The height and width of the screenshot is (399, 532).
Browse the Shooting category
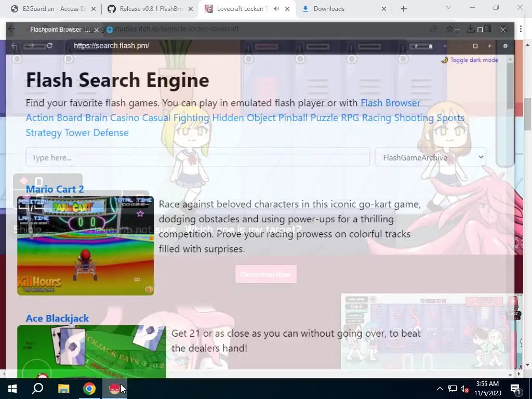[414, 118]
